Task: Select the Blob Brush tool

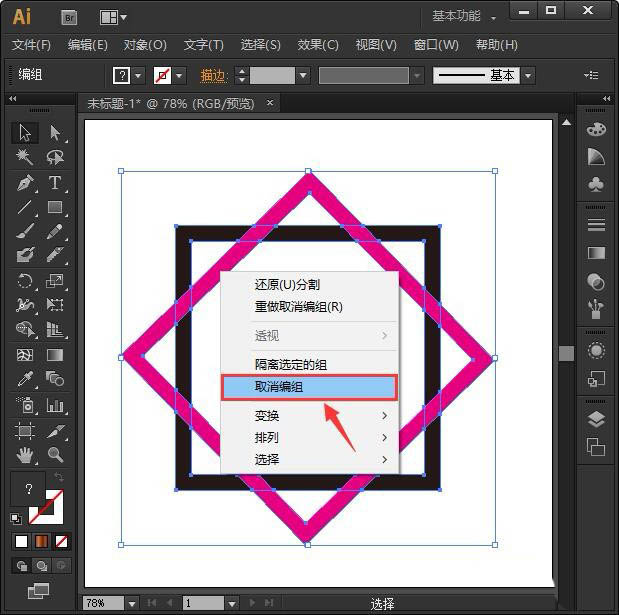Action: tap(25, 255)
